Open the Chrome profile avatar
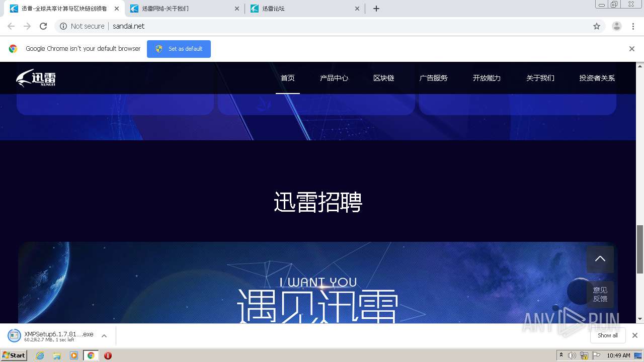Viewport: 644px width, 362px height. [x=617, y=26]
